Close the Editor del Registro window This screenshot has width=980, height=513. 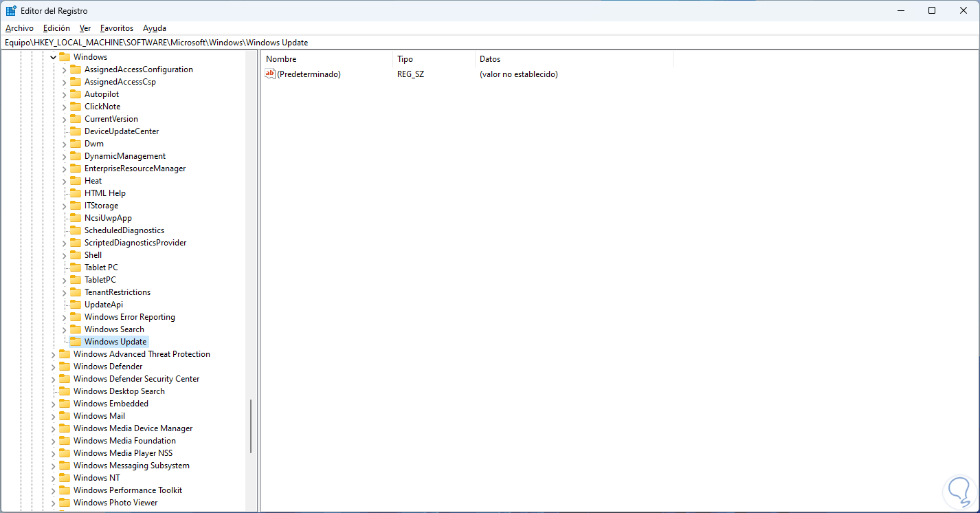click(964, 10)
